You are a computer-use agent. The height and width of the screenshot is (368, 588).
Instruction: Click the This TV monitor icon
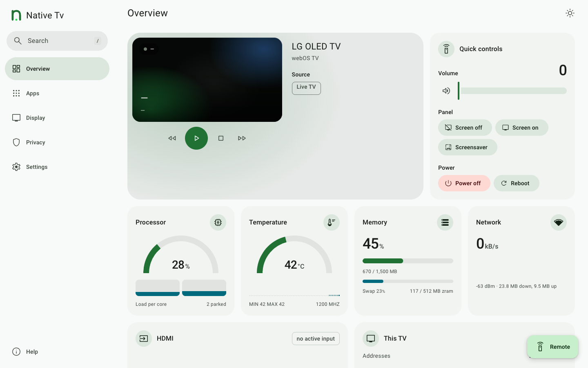pyautogui.click(x=371, y=339)
